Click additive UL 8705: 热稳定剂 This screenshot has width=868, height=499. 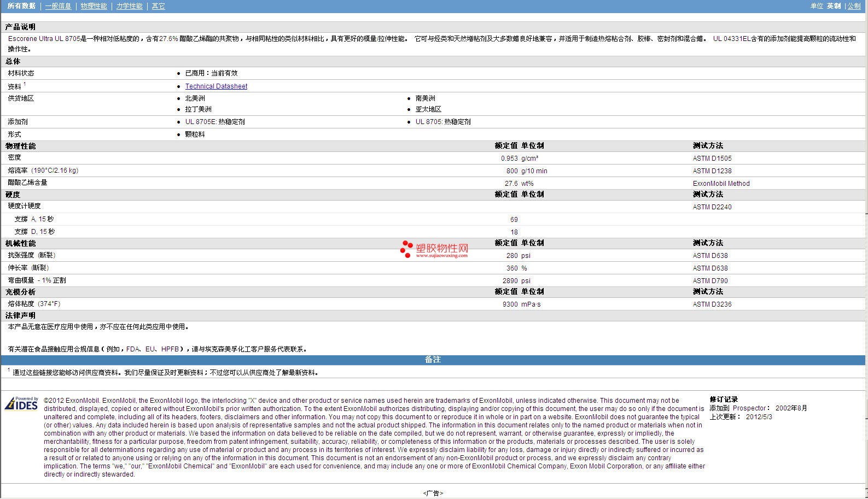tap(443, 122)
